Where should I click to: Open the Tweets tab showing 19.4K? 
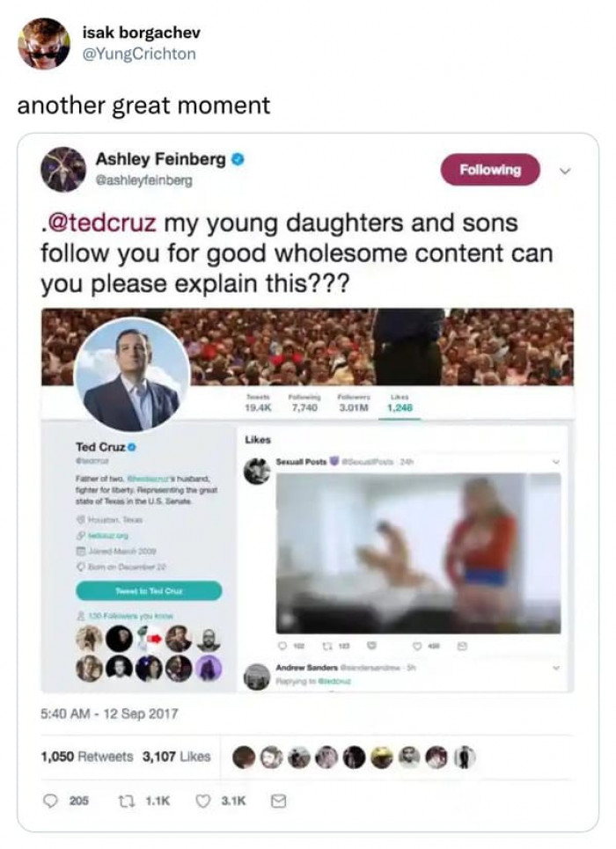[x=258, y=403]
